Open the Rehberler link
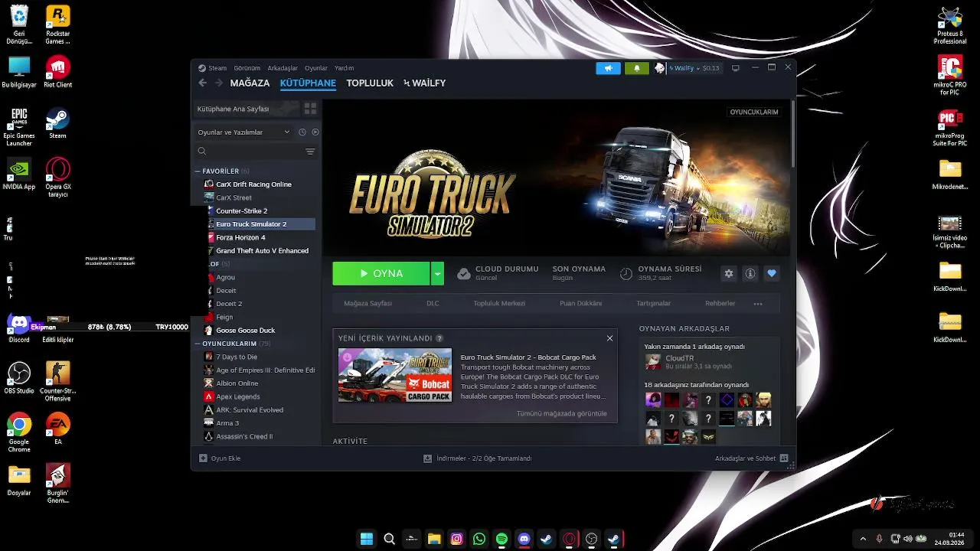 (x=720, y=304)
